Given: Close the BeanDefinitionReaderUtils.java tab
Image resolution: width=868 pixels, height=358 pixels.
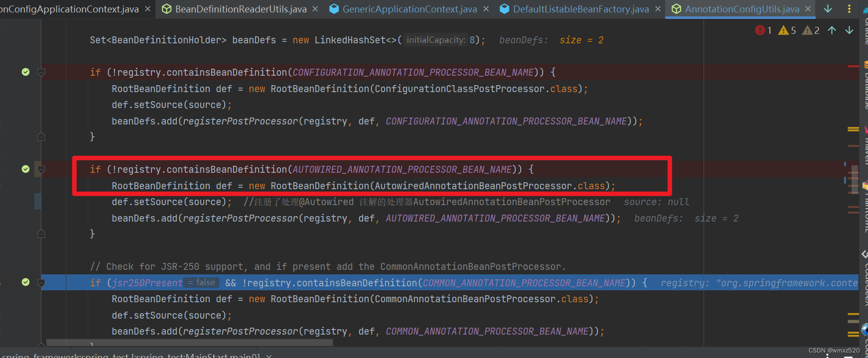Looking at the screenshot, I should click(315, 9).
